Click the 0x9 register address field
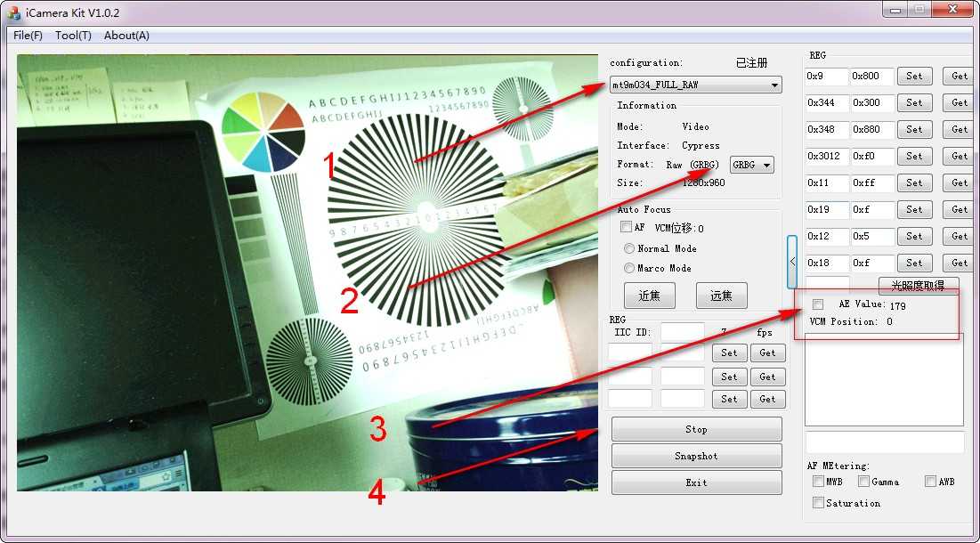Viewport: 980px width, 543px height. 826,77
